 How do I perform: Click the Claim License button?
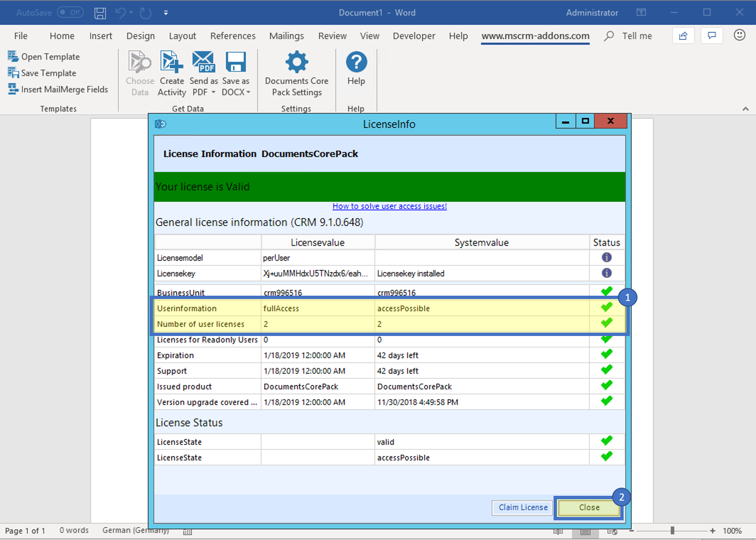coord(523,508)
